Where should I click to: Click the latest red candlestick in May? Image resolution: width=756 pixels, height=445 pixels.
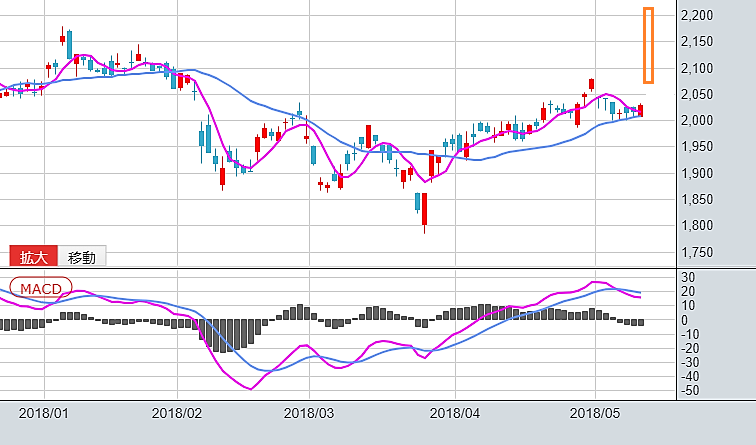640,110
